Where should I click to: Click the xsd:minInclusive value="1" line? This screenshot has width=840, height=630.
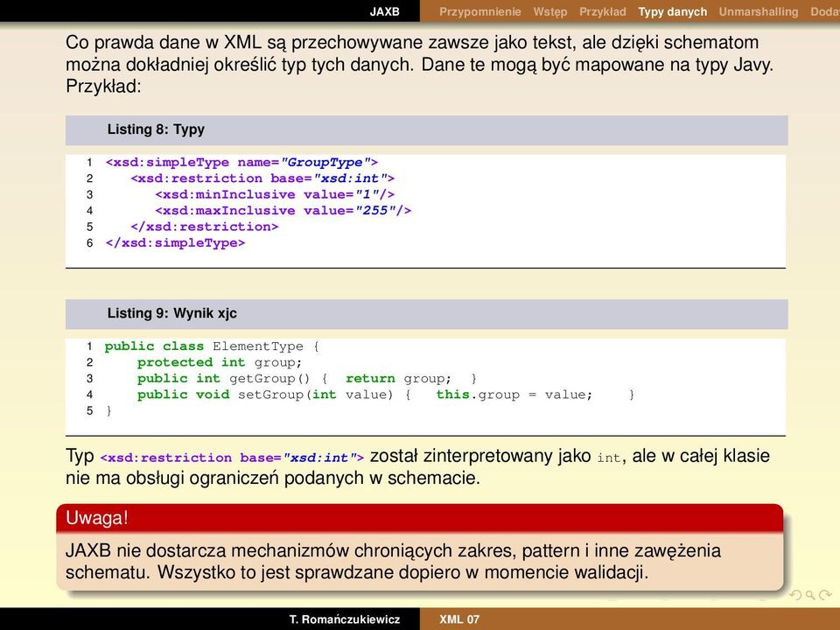275,194
